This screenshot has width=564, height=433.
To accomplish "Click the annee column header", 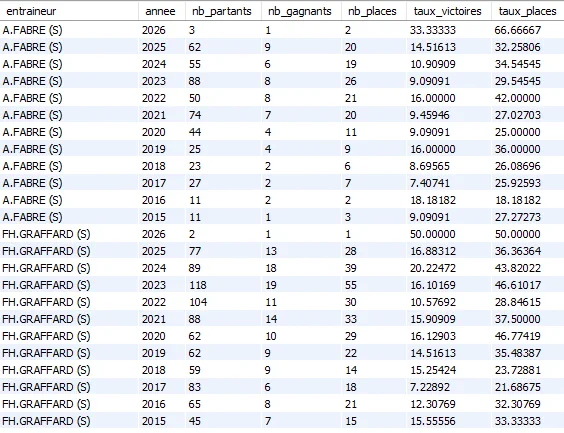I will coord(162,11).
